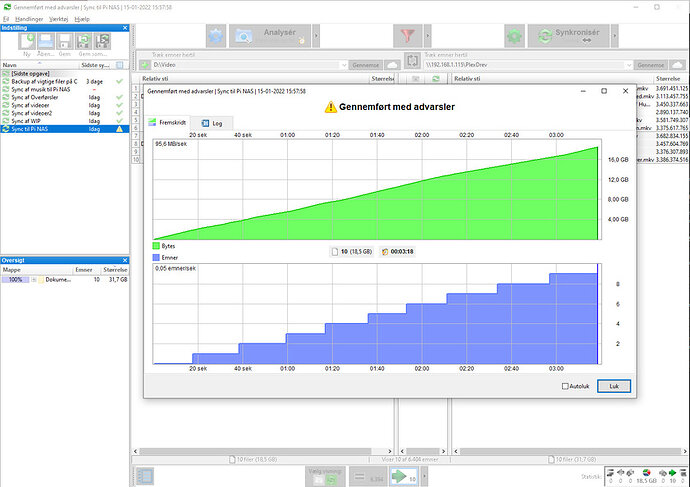This screenshot has width=690, height=487.
Task: Click green sync action column icon in middle grid
Action: pyautogui.click(x=436, y=79)
